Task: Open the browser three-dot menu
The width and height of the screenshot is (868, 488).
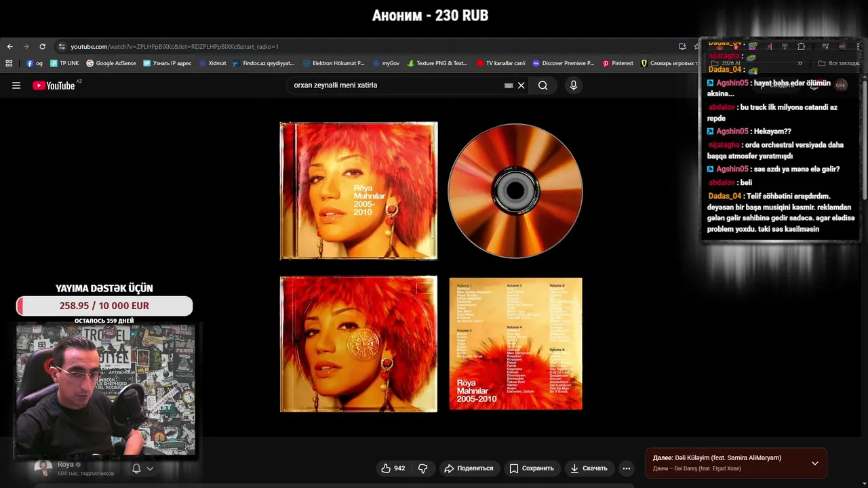Action: coord(859,47)
